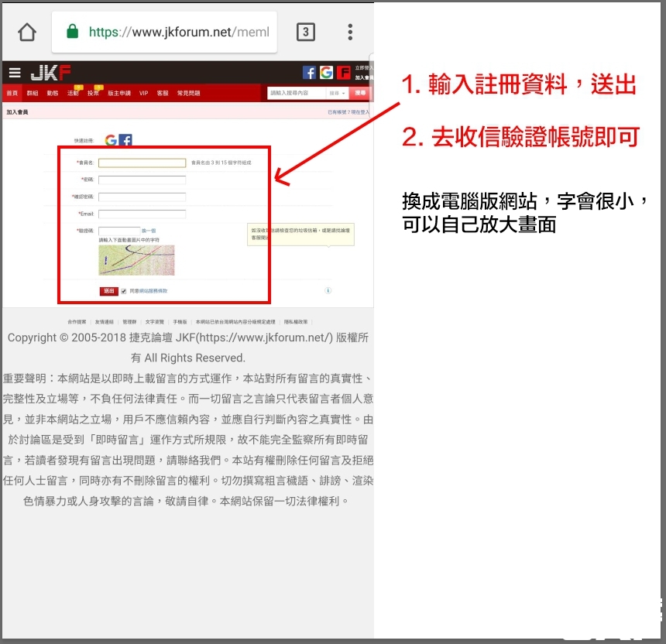
Task: Select the 群組 navigation tab
Action: click(33, 93)
